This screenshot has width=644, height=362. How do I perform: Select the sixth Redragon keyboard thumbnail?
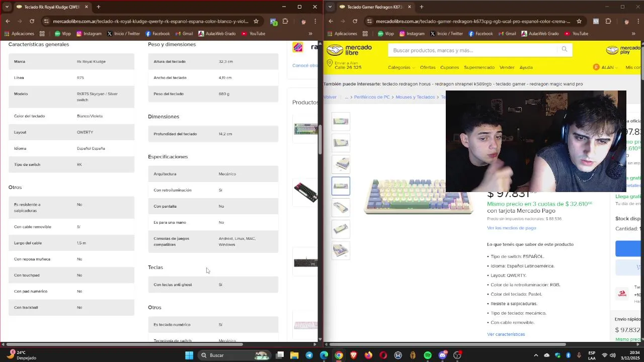click(341, 229)
